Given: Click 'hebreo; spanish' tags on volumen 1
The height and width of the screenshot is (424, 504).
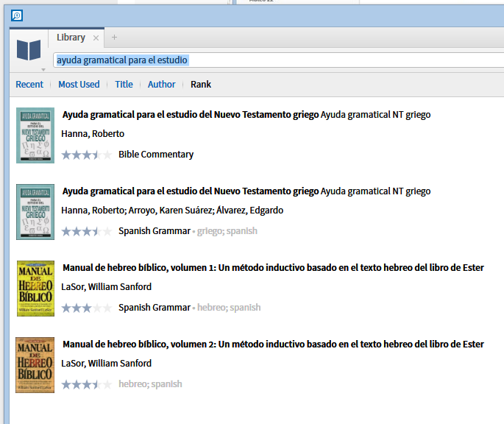Looking at the screenshot, I should pos(229,308).
